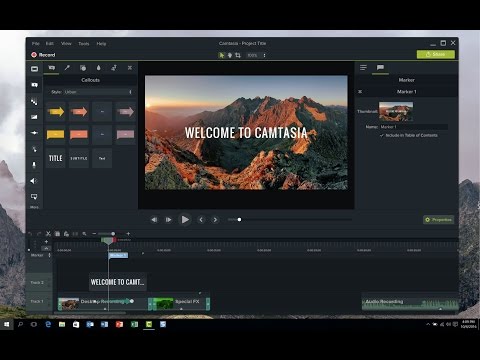Switch to the keystroke callouts tab
480x360 pixels.
130,68
